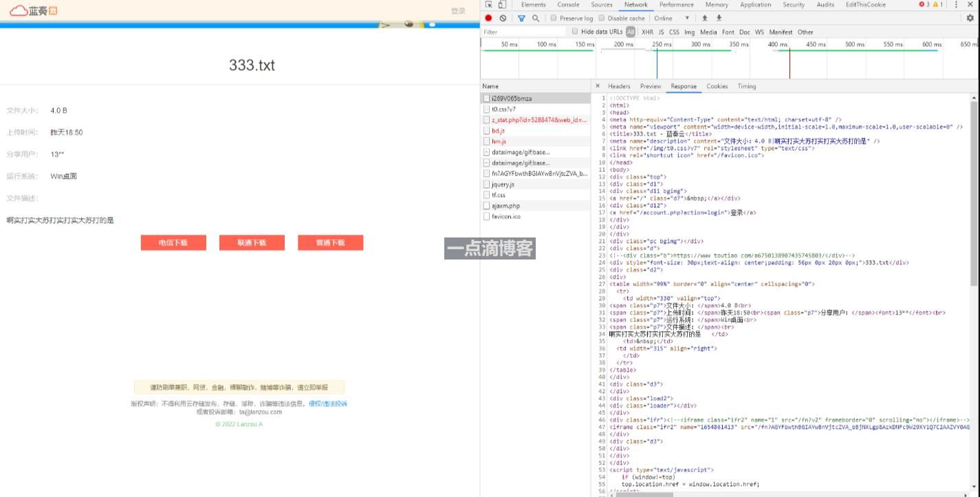Import HAR file with the upload arrow

(x=704, y=18)
